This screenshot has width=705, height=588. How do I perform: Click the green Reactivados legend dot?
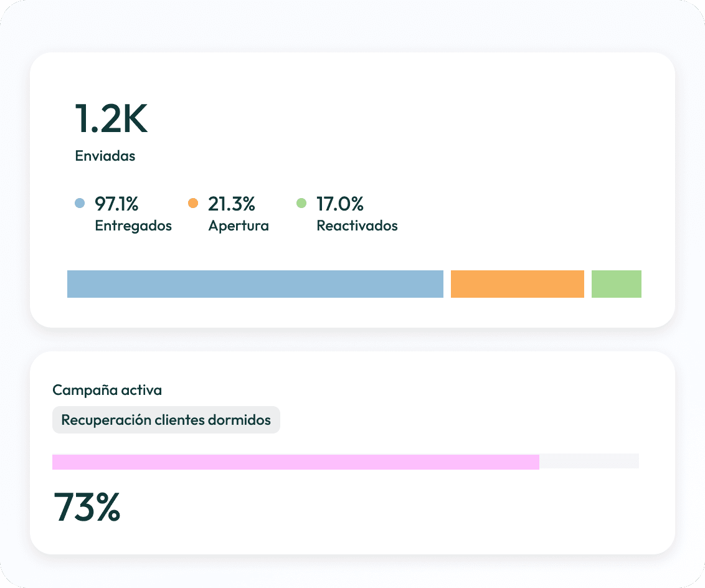pos(301,203)
